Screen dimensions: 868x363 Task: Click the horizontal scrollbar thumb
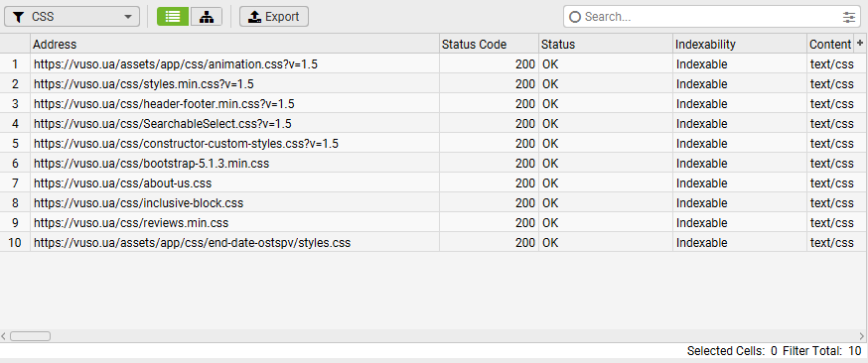click(30, 336)
